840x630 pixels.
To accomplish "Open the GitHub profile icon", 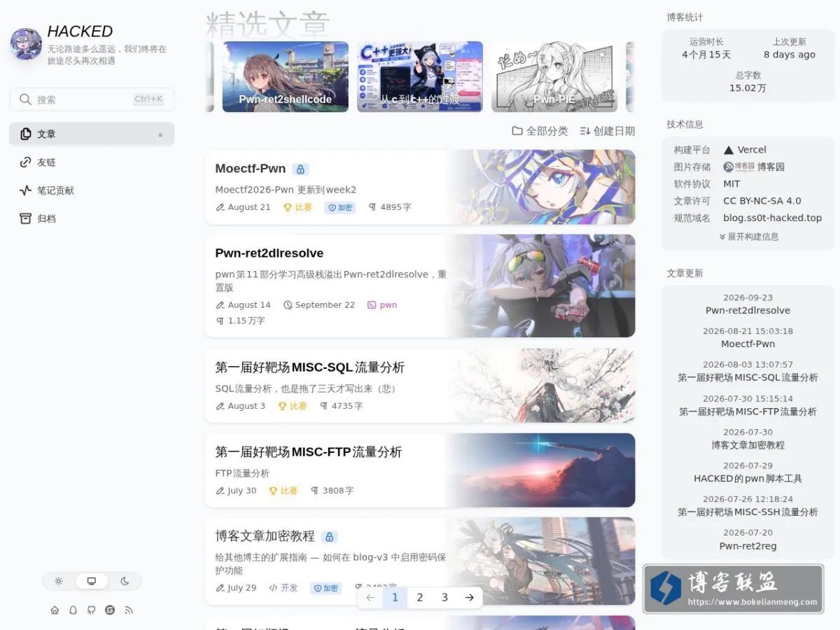I will point(91,610).
